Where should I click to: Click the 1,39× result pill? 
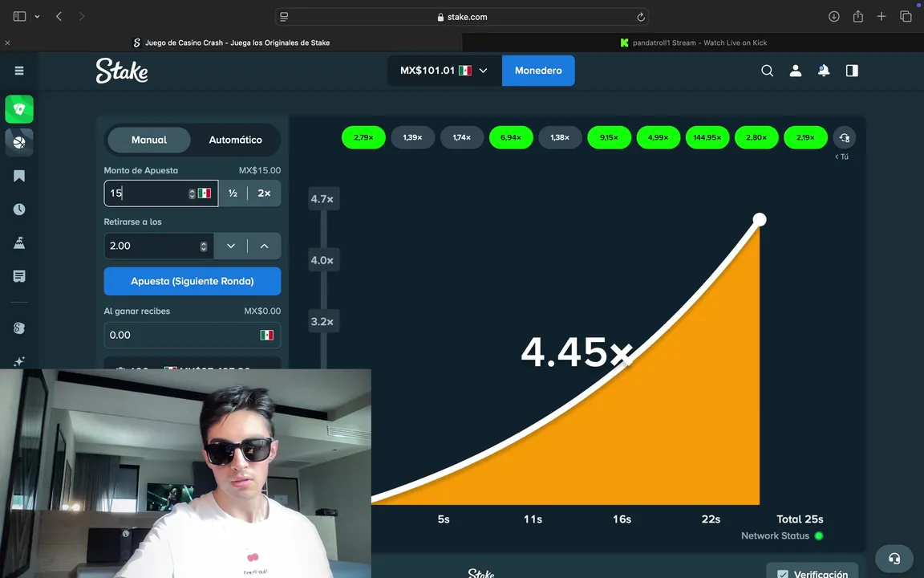click(x=412, y=137)
